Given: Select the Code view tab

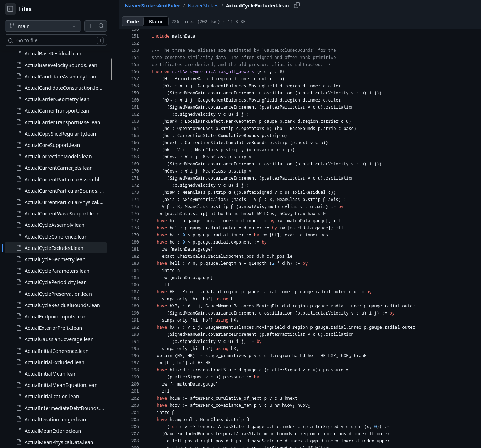Looking at the screenshot, I should pyautogui.click(x=133, y=22).
